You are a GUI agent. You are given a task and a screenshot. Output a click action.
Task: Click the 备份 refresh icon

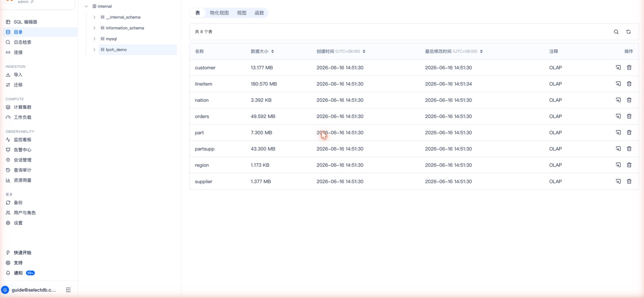coord(8,203)
